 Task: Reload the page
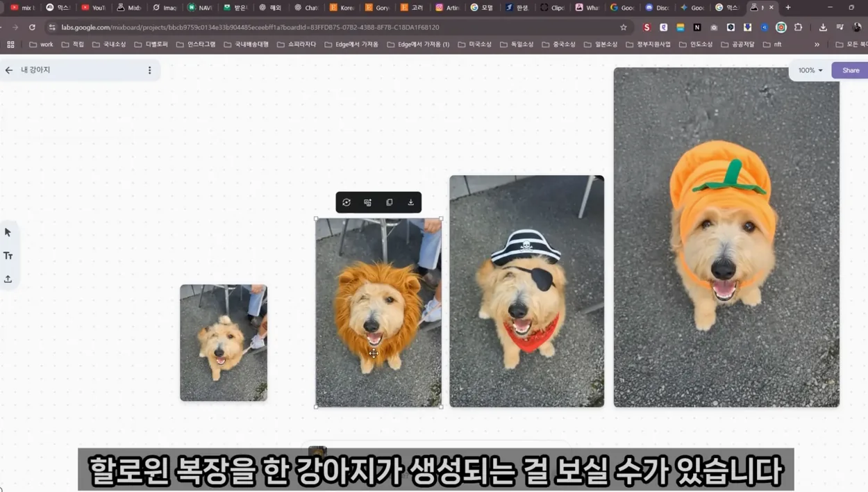32,27
